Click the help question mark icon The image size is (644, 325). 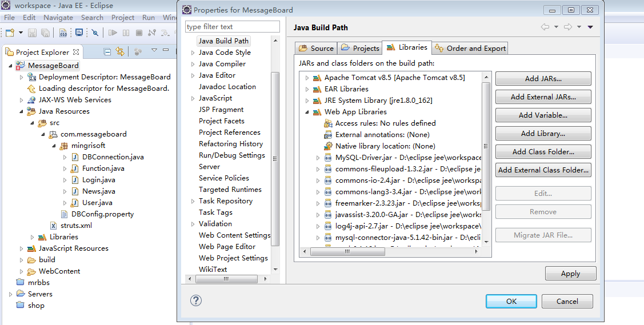click(x=196, y=300)
